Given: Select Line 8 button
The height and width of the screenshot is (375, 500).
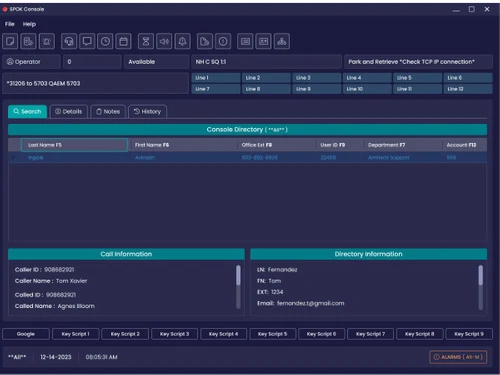Looking at the screenshot, I should point(266,89).
